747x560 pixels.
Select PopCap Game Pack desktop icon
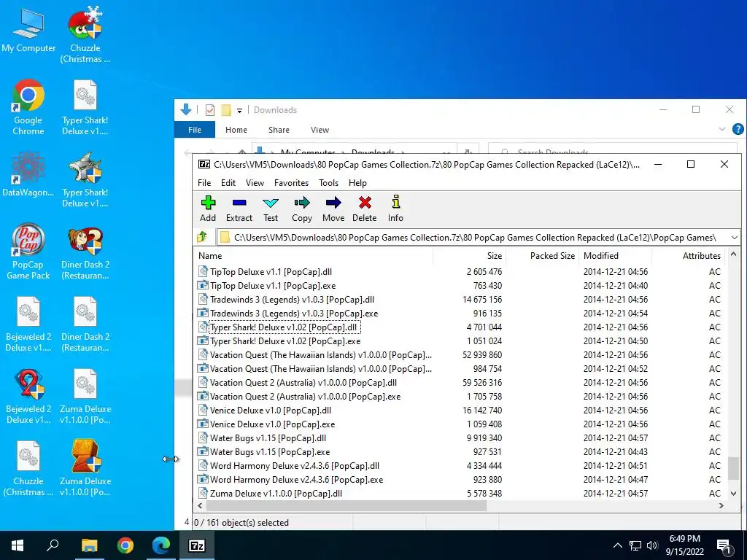tap(28, 251)
